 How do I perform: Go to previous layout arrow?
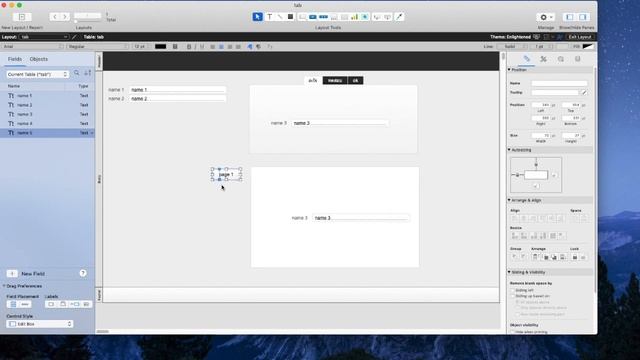[55, 17]
